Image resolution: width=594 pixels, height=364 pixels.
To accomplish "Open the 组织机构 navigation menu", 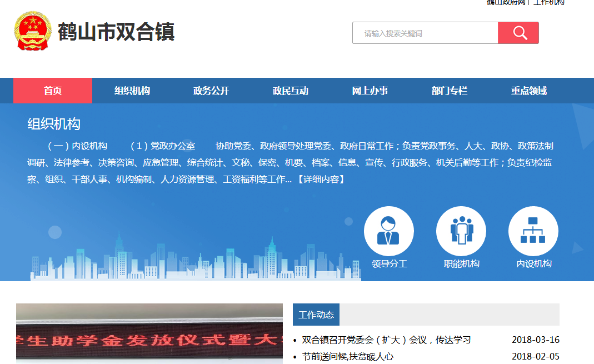I will click(132, 90).
